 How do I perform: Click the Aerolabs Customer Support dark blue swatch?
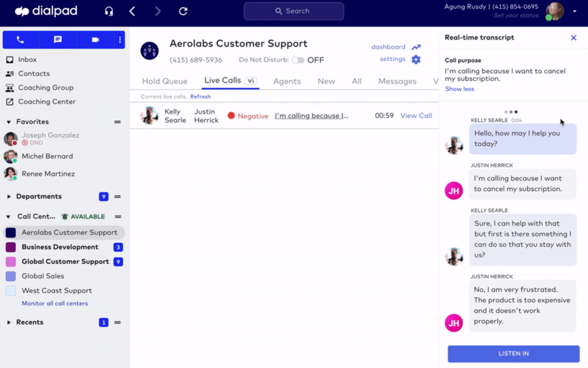click(11, 233)
